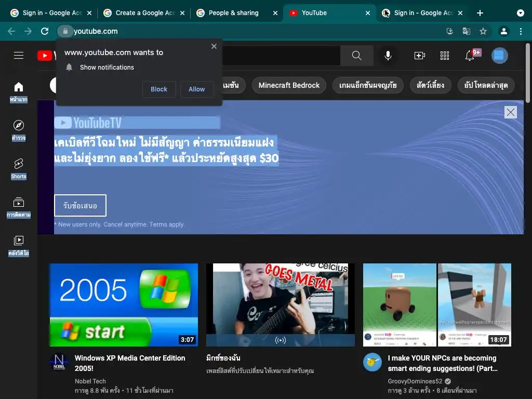
Task: Open Windows XP Media Center 2005 thumbnail
Action: 124,305
